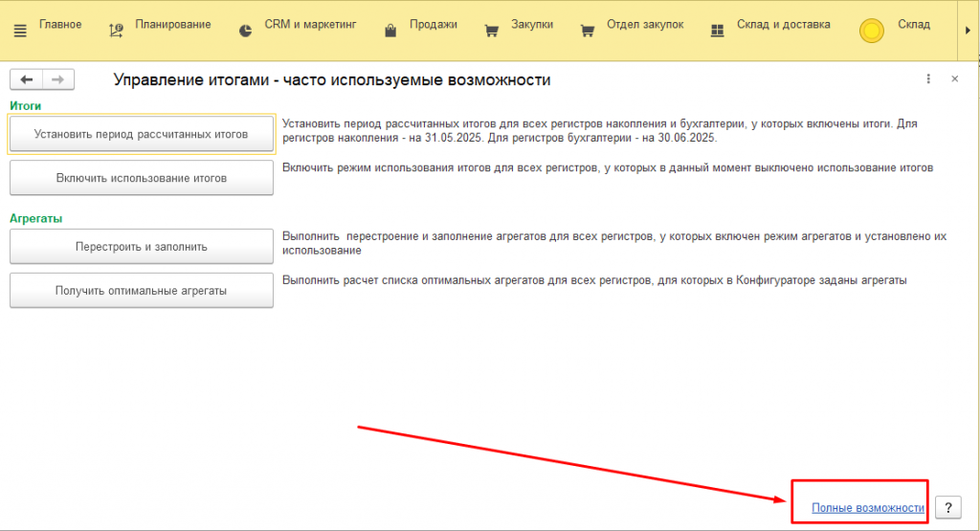The height and width of the screenshot is (531, 980).
Task: Click description text starting Выполнить расчет списка оптимальных
Action: tap(594, 280)
